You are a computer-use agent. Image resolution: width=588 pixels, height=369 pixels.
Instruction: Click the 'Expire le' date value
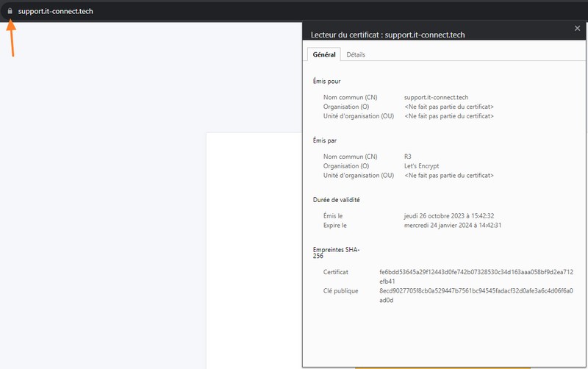tap(452, 226)
